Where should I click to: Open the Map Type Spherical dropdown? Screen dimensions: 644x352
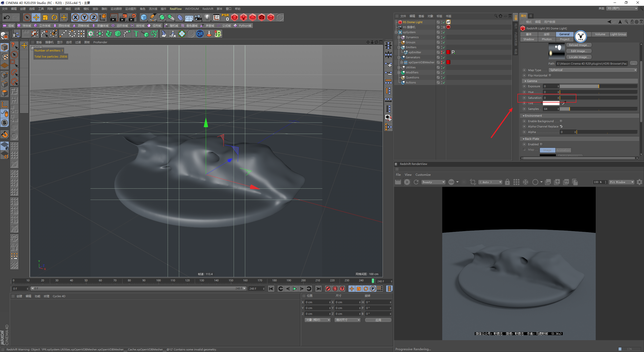(593, 70)
